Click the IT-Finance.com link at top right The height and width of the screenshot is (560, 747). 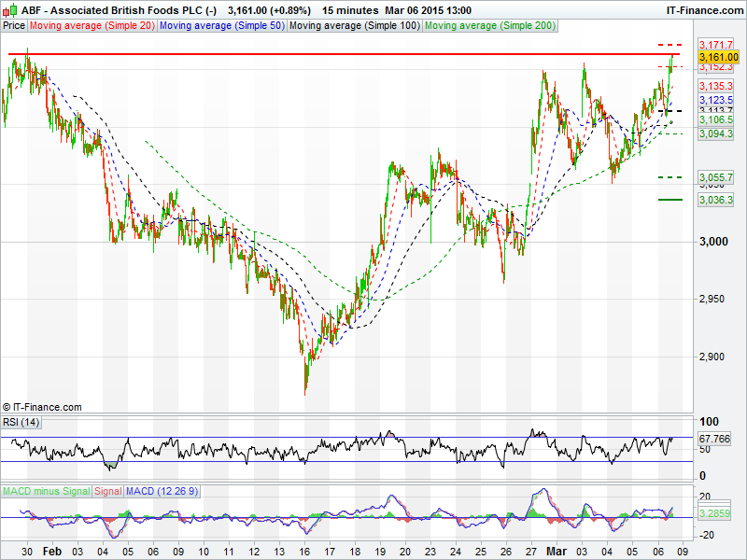pyautogui.click(x=703, y=9)
